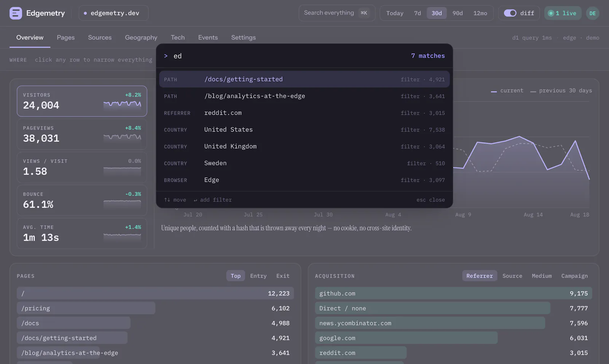Click the Pageviews sparkline chart

click(122, 138)
